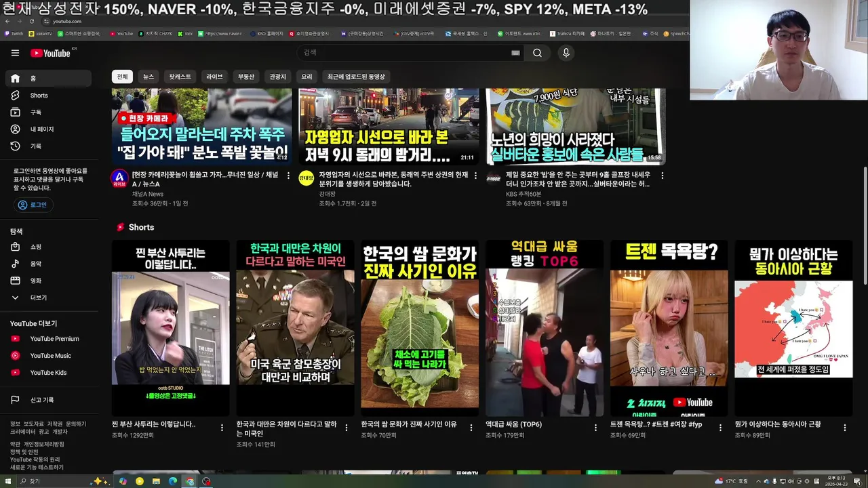
Task: Click KBS 추적60분 channel name
Action: click(x=524, y=194)
